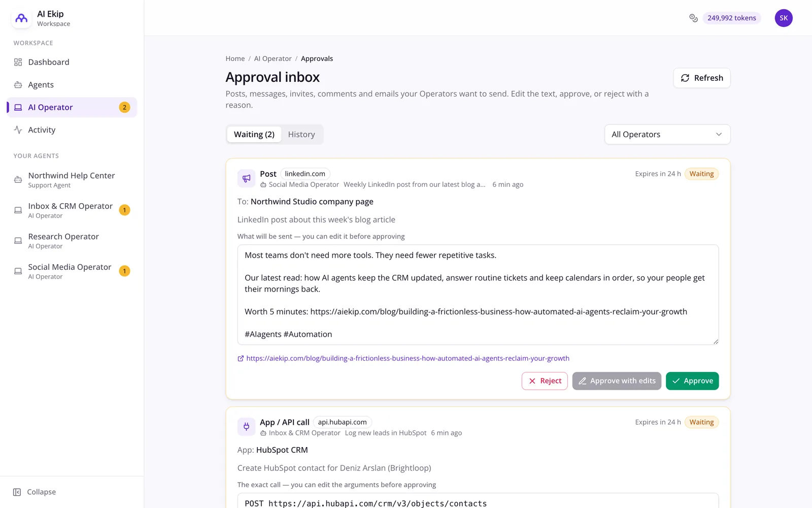This screenshot has height=508, width=812.
Task: Click the Activity pulse icon
Action: pos(18,130)
